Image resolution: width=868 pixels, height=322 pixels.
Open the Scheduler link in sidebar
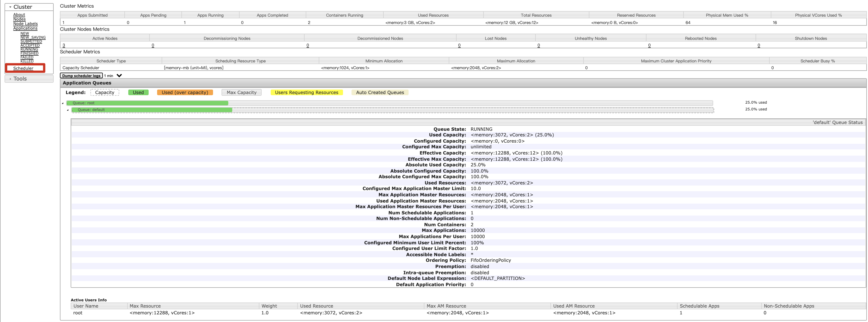23,68
